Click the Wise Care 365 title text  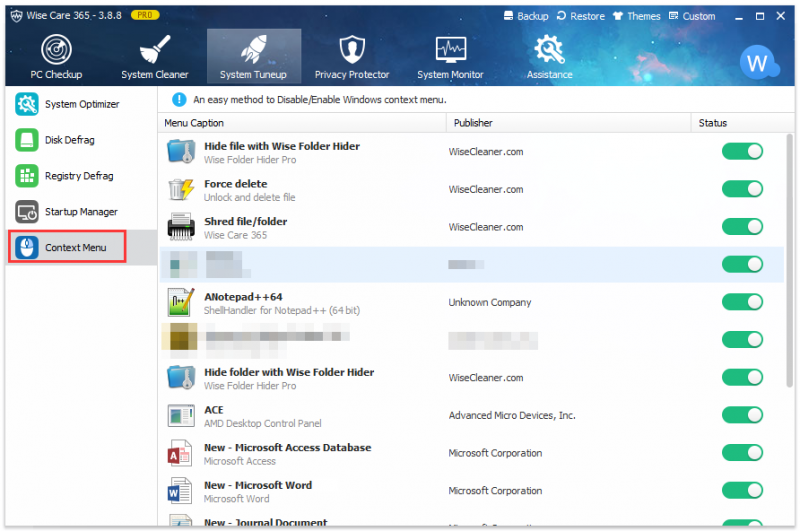click(x=74, y=15)
